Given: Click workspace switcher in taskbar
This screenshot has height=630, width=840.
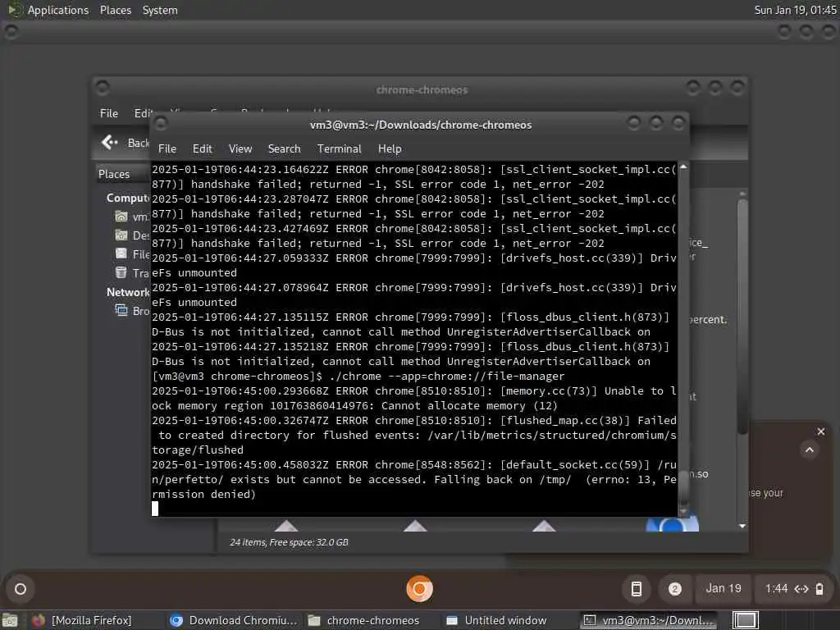Looking at the screenshot, I should [x=745, y=620].
